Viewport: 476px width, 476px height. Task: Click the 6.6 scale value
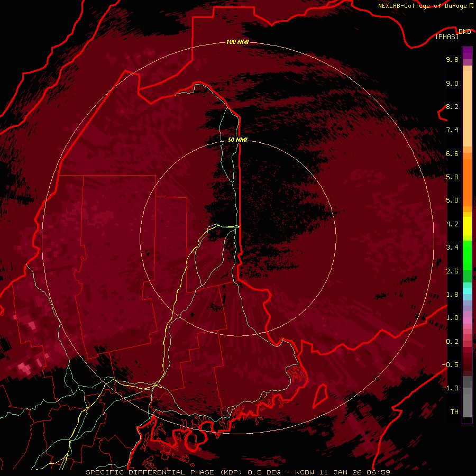point(452,153)
